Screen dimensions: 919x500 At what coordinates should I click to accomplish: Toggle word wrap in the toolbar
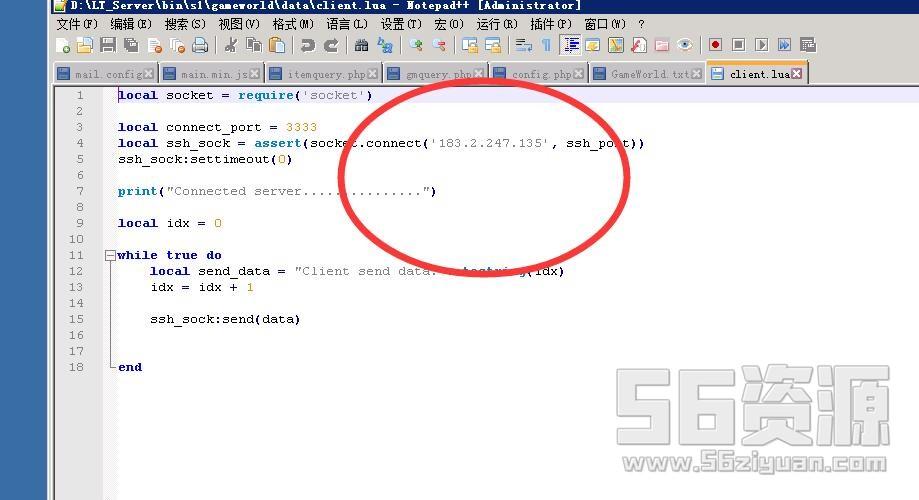[x=523, y=45]
